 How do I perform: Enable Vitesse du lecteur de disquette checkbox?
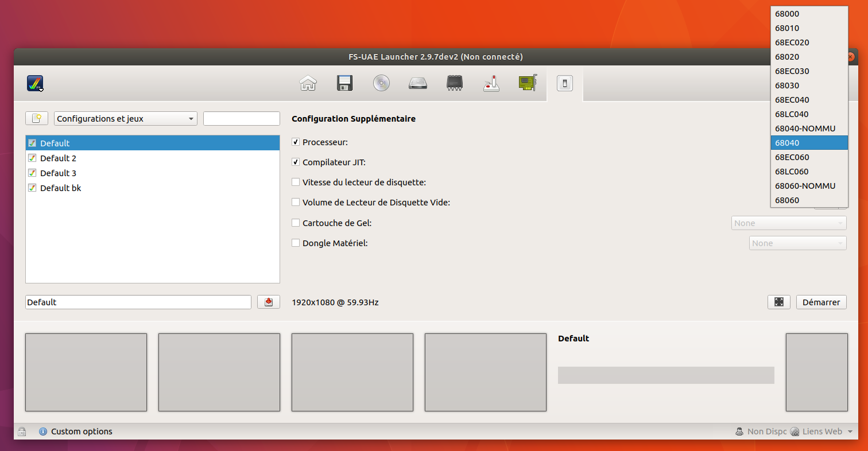point(296,182)
